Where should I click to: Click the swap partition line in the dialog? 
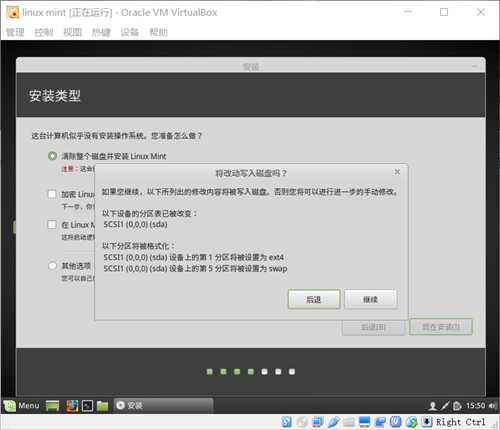pos(195,268)
